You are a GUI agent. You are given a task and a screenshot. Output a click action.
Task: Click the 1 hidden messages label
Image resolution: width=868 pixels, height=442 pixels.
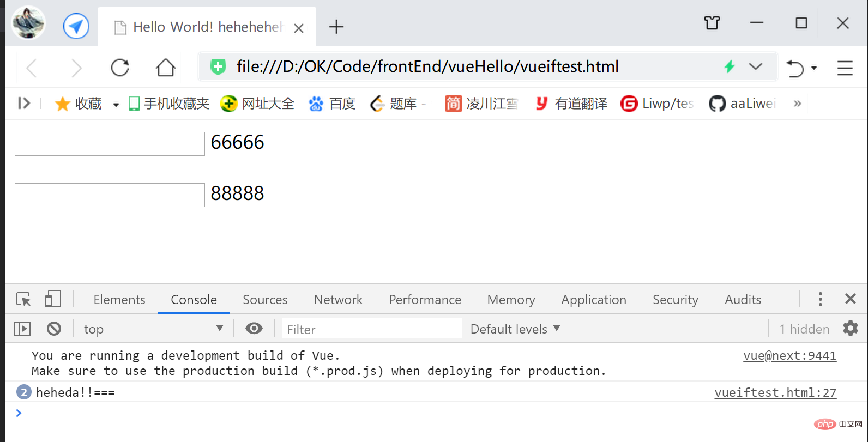[x=804, y=329]
